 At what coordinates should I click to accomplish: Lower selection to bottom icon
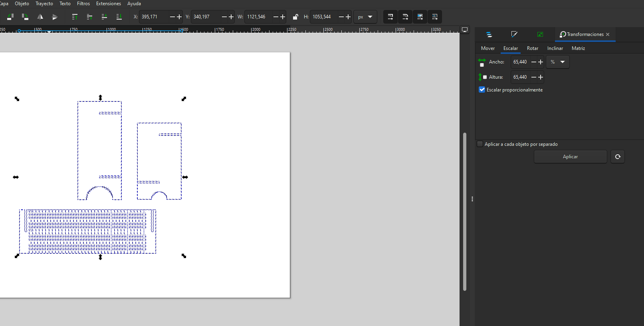(x=119, y=17)
